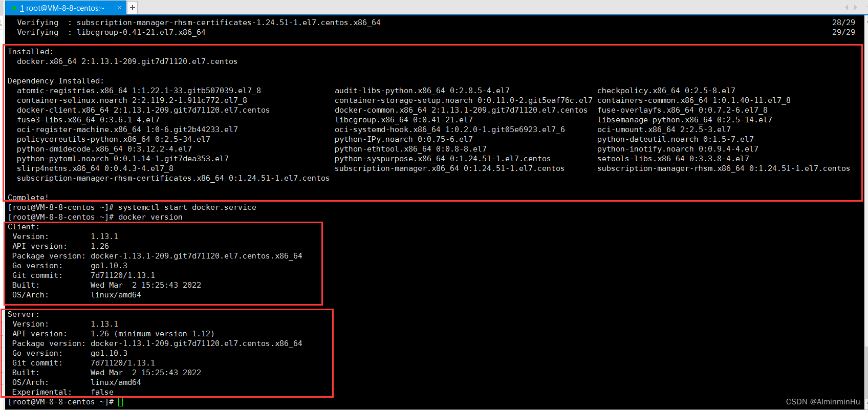Click the python-IPy.noarch package entry
The height and width of the screenshot is (410, 868).
[404, 139]
